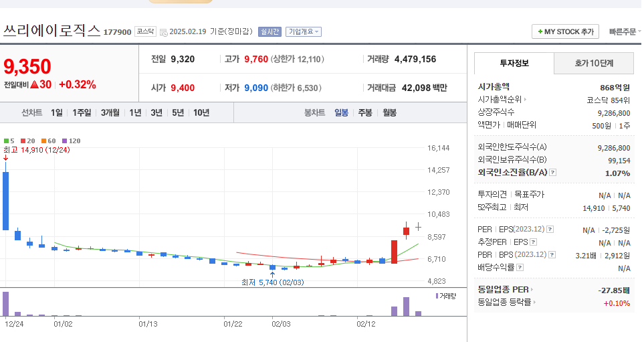Open the help icon next to PBR BPS(2023.12)
644x342 pixels.
[x=552, y=255]
